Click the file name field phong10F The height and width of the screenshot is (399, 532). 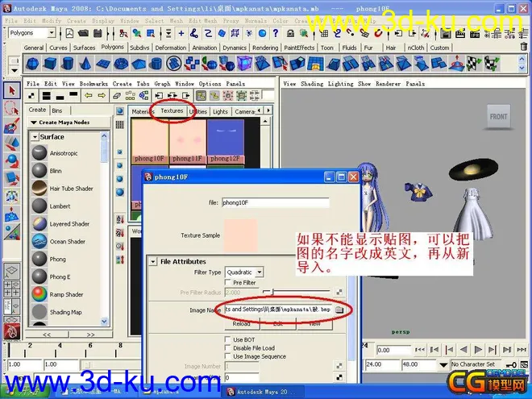tap(275, 202)
